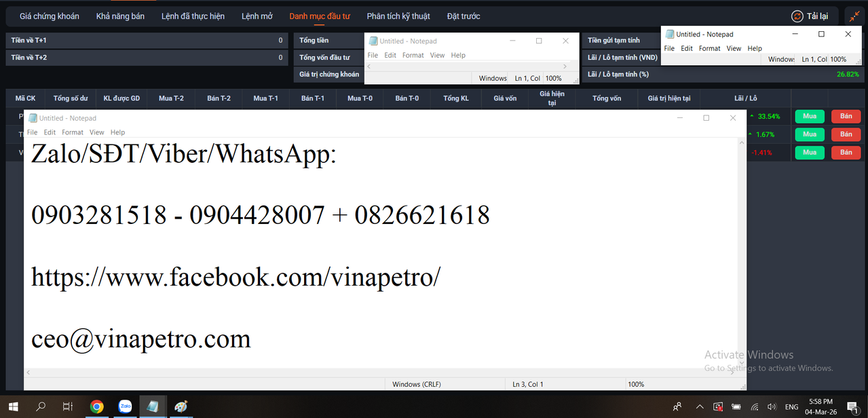Show hidden tray icons chevron
Screen dimensions: 868x418
[x=700, y=407]
